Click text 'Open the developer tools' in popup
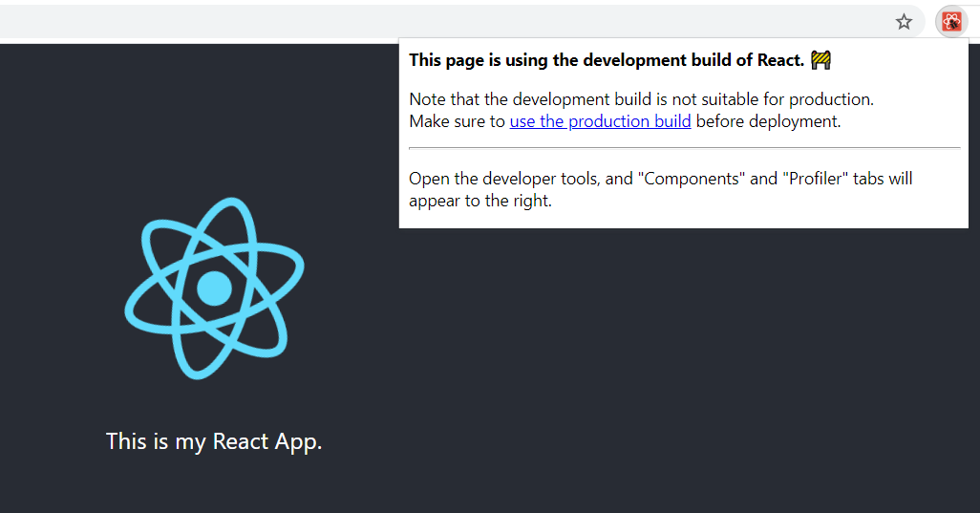The image size is (980, 513). [x=503, y=179]
